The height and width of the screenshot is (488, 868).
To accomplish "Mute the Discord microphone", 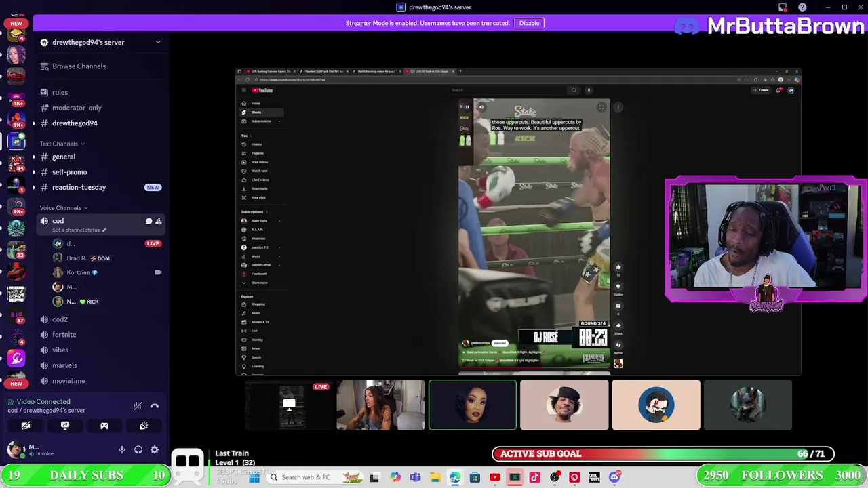I will [x=122, y=450].
